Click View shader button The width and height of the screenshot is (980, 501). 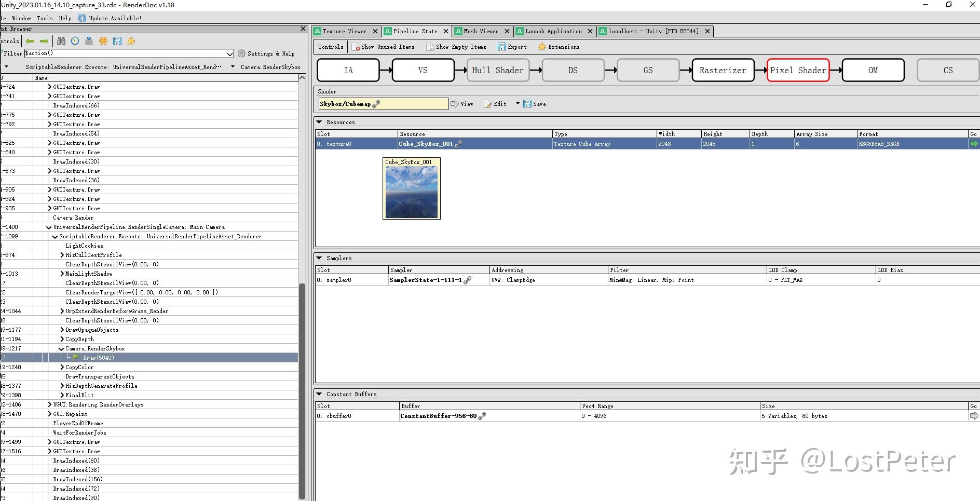click(x=462, y=104)
